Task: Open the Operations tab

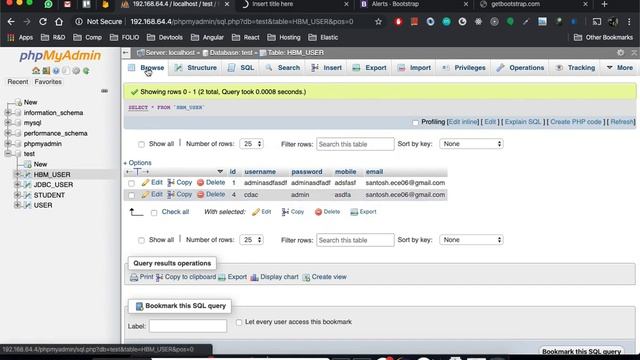Action: 520,68
